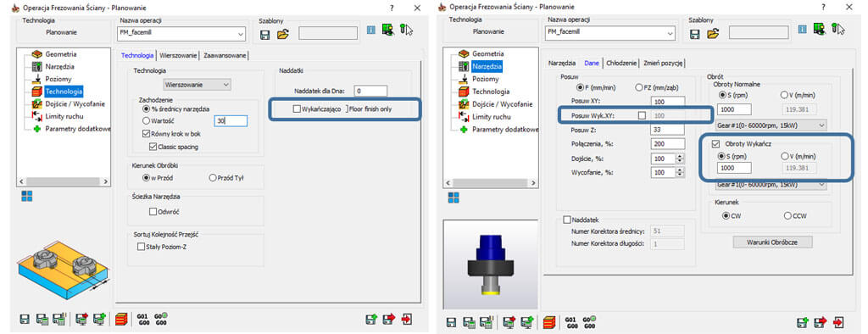
Task: Open template folder icon in right dialog's Szablony
Action: (713, 34)
